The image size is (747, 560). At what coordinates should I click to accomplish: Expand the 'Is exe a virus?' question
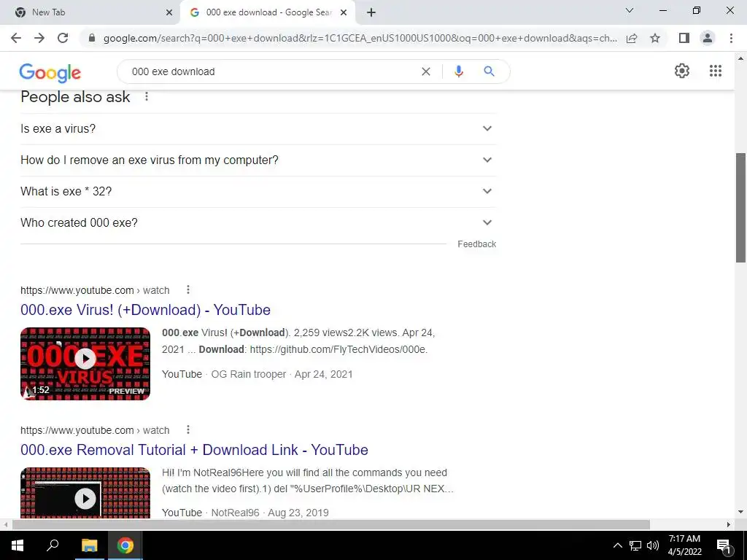(258, 128)
